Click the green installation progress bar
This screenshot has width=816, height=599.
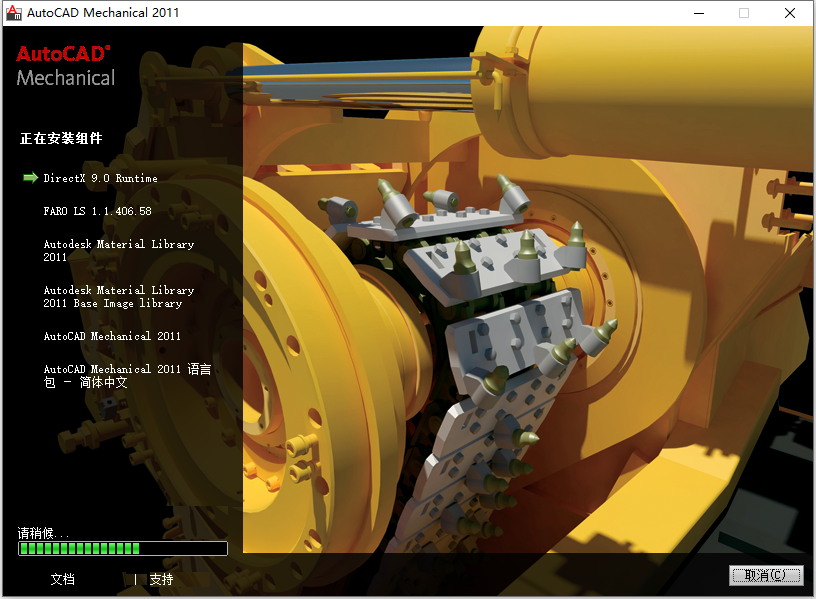click(x=123, y=549)
